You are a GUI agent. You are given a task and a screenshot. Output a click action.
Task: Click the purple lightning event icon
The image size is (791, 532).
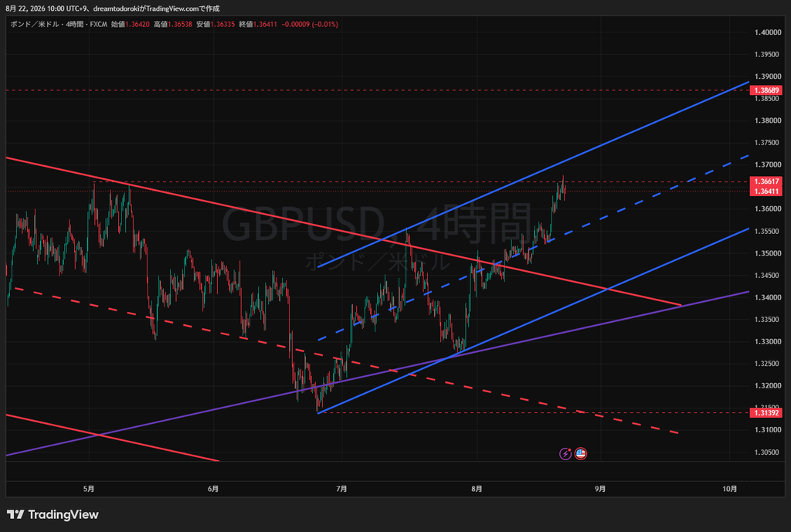[x=565, y=454]
